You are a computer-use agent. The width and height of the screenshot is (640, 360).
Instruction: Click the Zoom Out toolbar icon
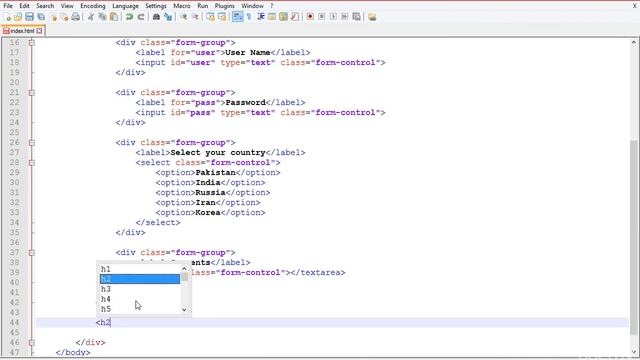195,17
